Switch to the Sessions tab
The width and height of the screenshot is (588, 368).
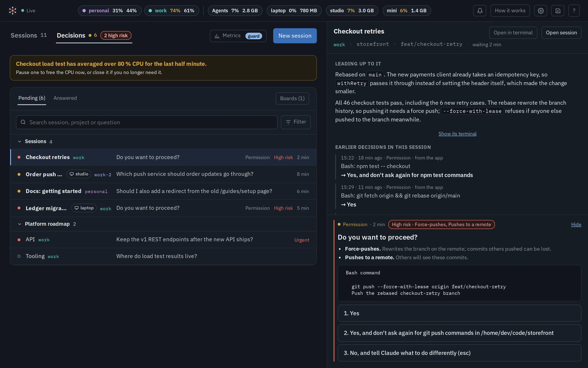tap(29, 35)
